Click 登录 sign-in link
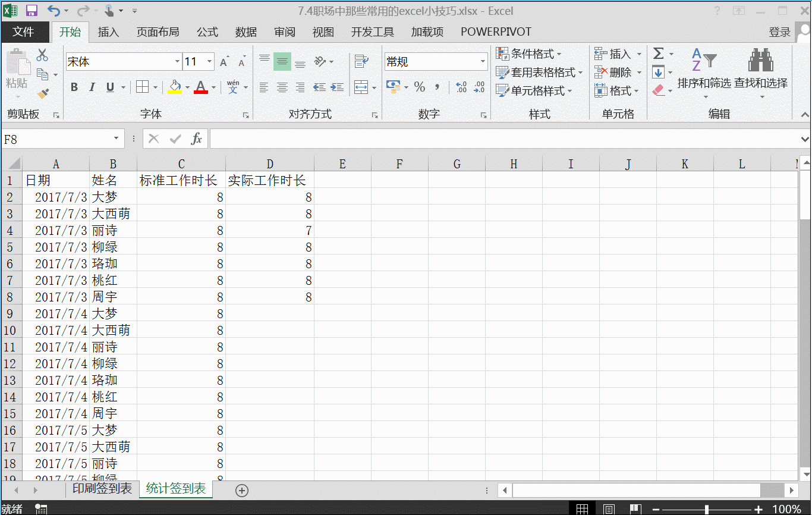The image size is (812, 515). click(780, 32)
